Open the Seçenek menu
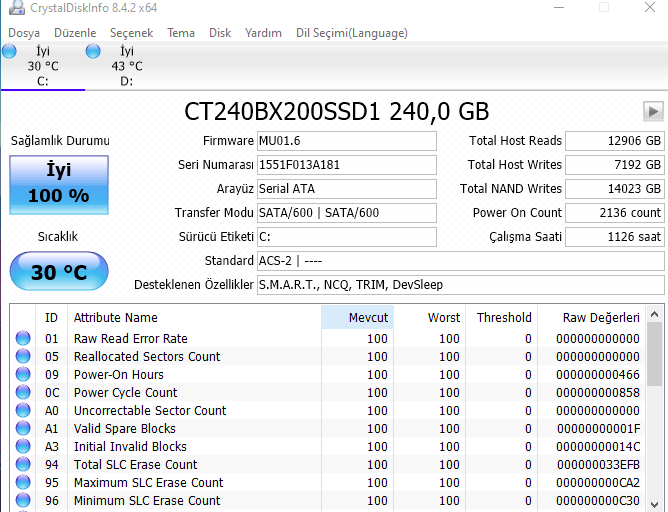Screen dimensions: 668x512 (x=131, y=33)
